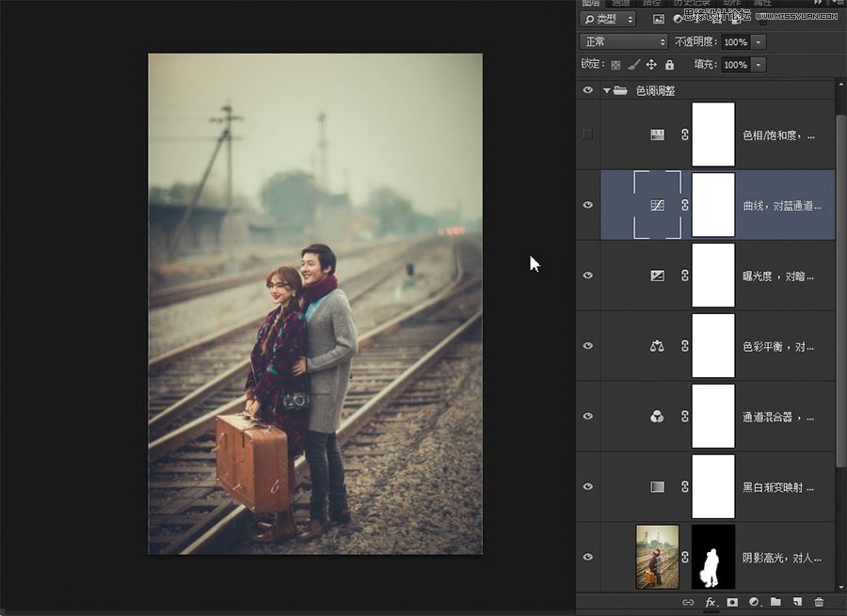Create a new layer with the page icon

click(797, 602)
